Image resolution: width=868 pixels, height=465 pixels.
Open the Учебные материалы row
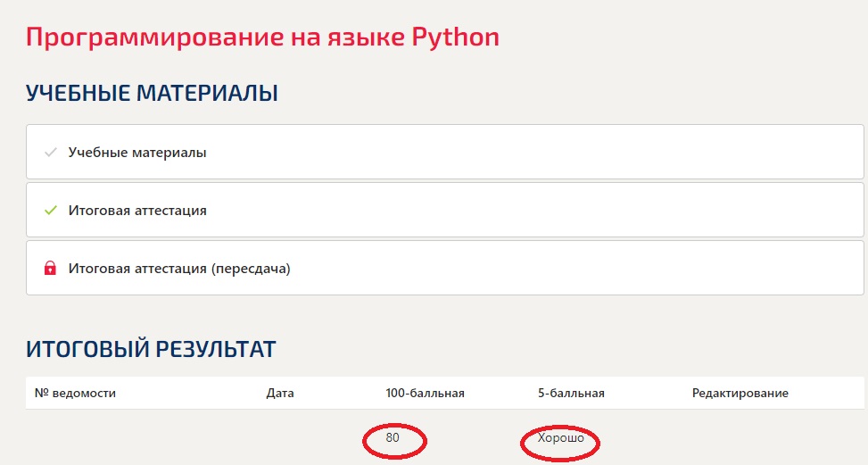[x=444, y=152]
